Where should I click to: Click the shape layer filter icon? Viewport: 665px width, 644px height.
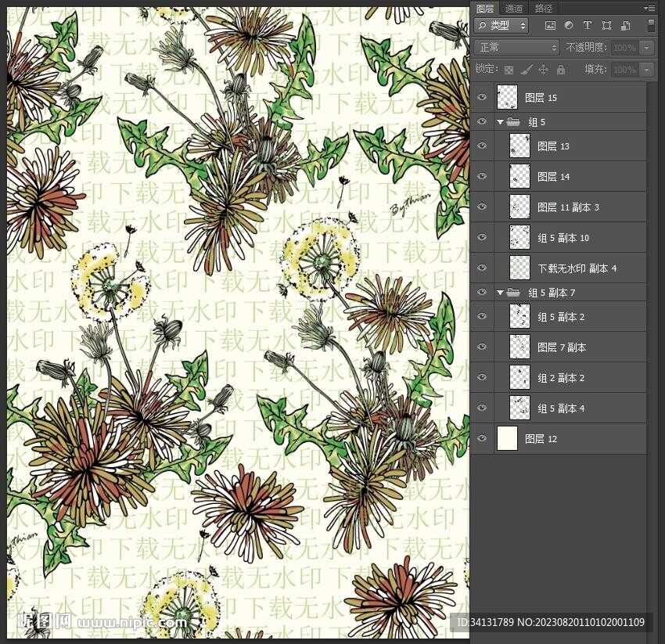tap(606, 26)
